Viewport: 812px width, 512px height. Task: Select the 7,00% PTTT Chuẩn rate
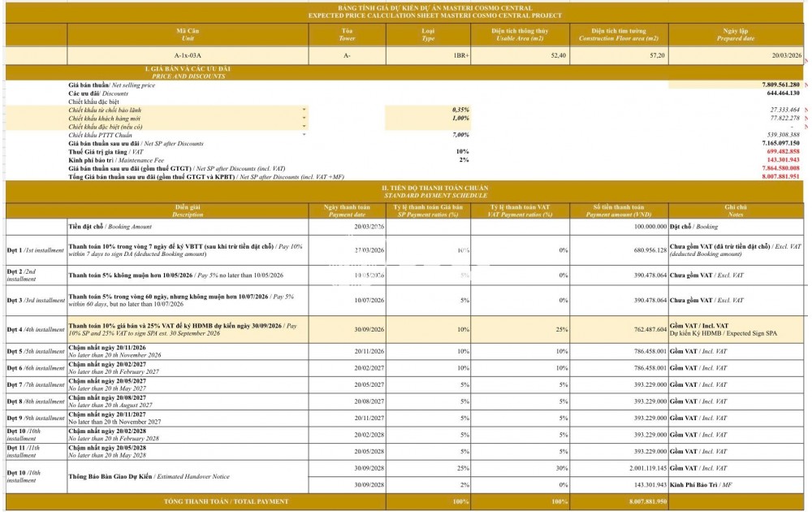point(460,135)
